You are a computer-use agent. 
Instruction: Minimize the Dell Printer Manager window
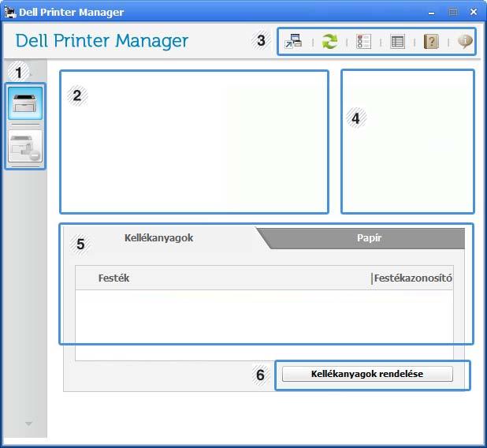[431, 13]
